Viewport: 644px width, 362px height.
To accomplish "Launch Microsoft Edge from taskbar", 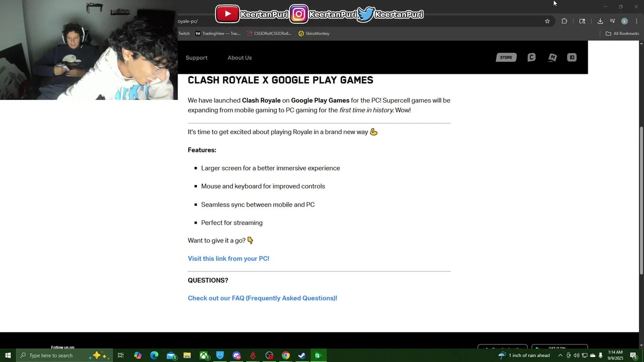I will point(154,355).
